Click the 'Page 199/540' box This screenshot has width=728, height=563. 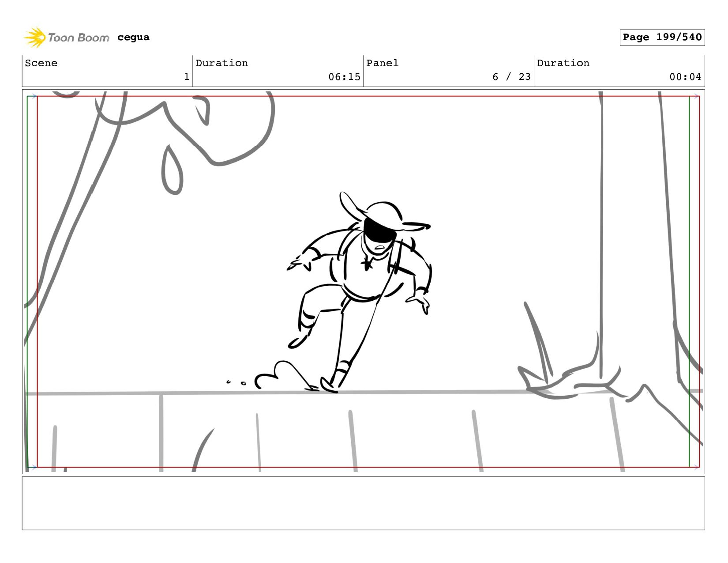pyautogui.click(x=662, y=37)
